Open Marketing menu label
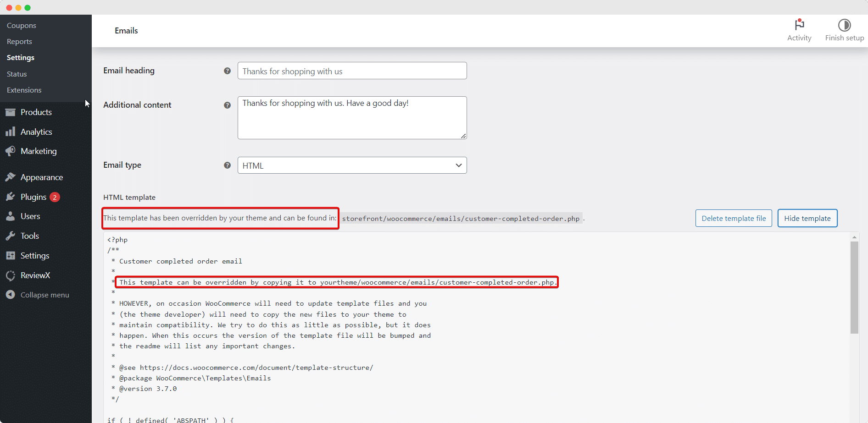Image resolution: width=868 pixels, height=423 pixels. [x=39, y=151]
